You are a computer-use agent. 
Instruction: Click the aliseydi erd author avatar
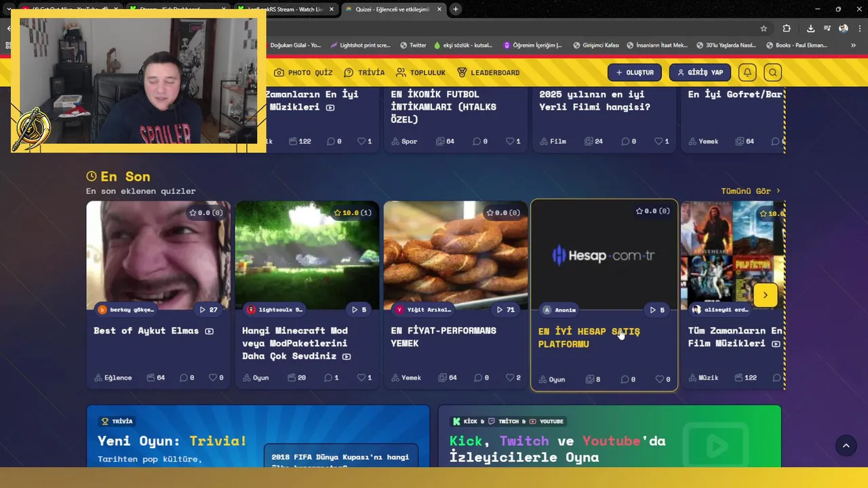pyautogui.click(x=696, y=310)
